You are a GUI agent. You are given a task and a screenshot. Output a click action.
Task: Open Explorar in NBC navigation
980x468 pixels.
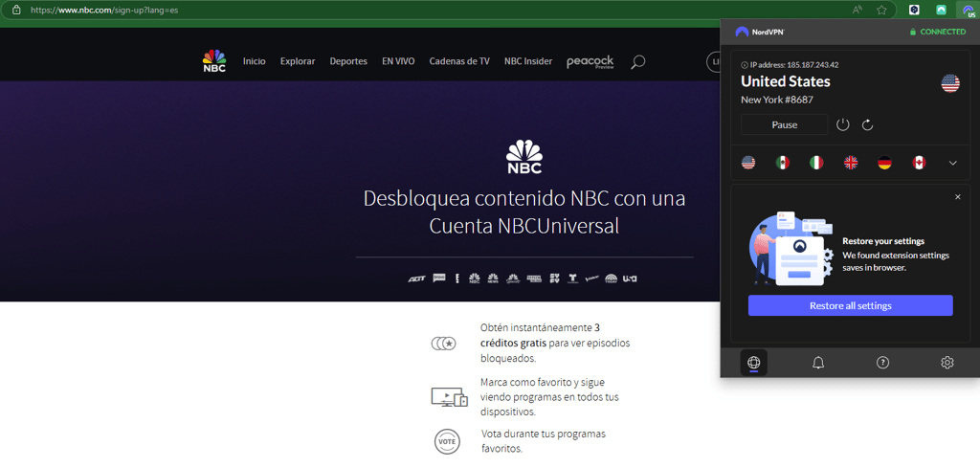pyautogui.click(x=298, y=61)
